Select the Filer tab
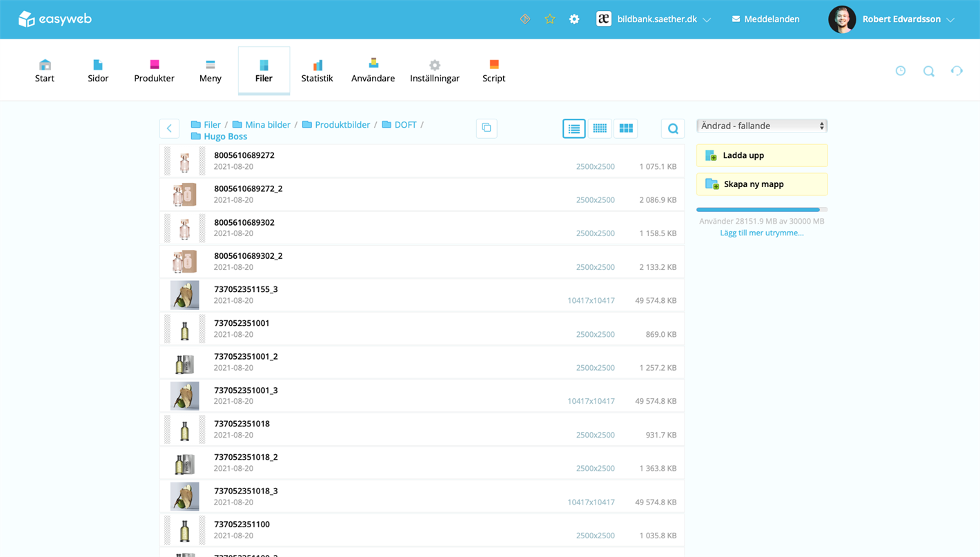The image size is (980, 557). [264, 71]
